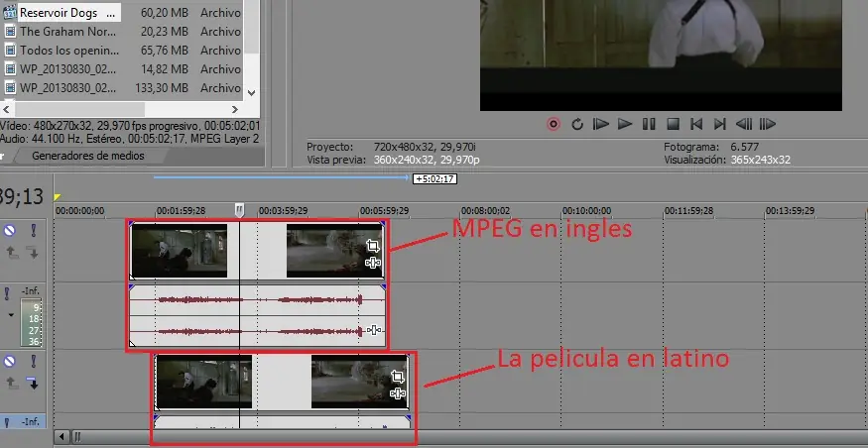Viewport: 868px width, 448px height.
Task: Mute the first video track
Action: [x=9, y=231]
